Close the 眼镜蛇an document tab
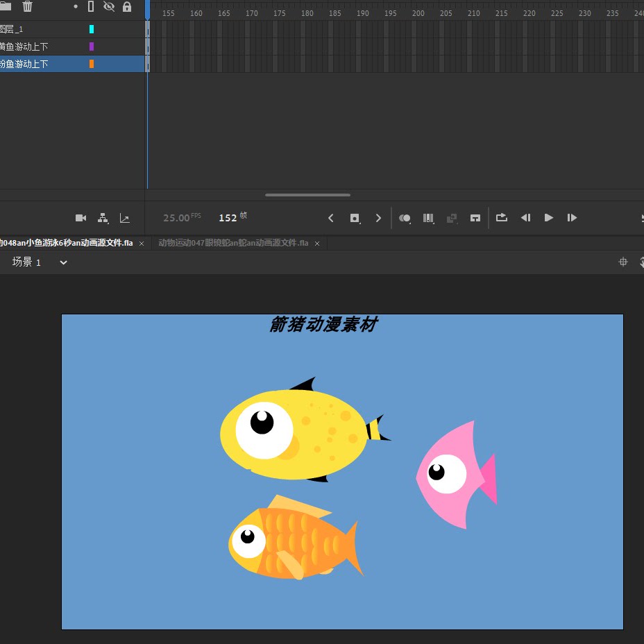This screenshot has width=644, height=644. (317, 244)
